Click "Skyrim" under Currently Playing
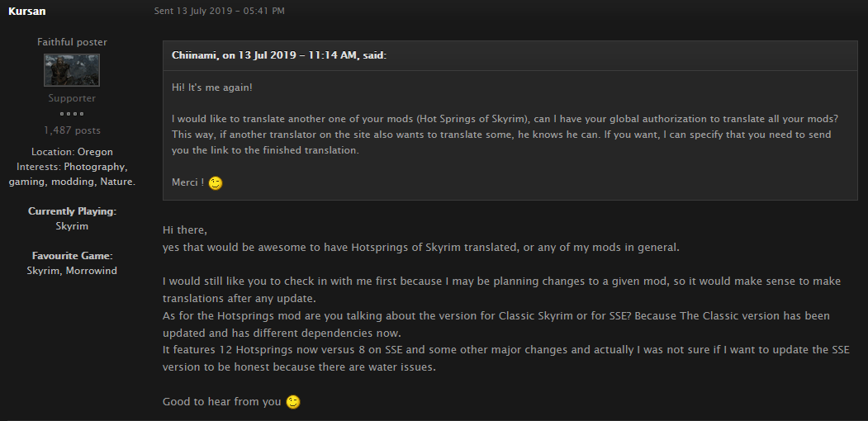This screenshot has height=421, width=868. click(x=72, y=226)
